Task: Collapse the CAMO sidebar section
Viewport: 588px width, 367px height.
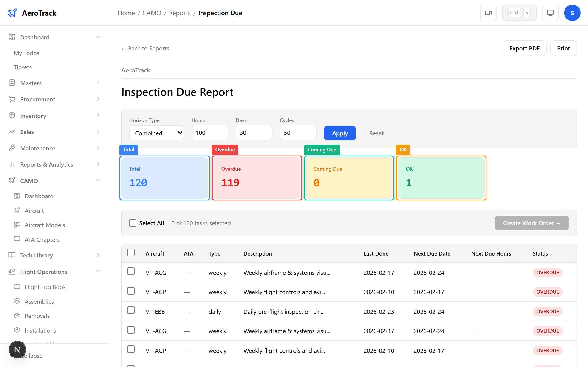Action: coord(98,180)
